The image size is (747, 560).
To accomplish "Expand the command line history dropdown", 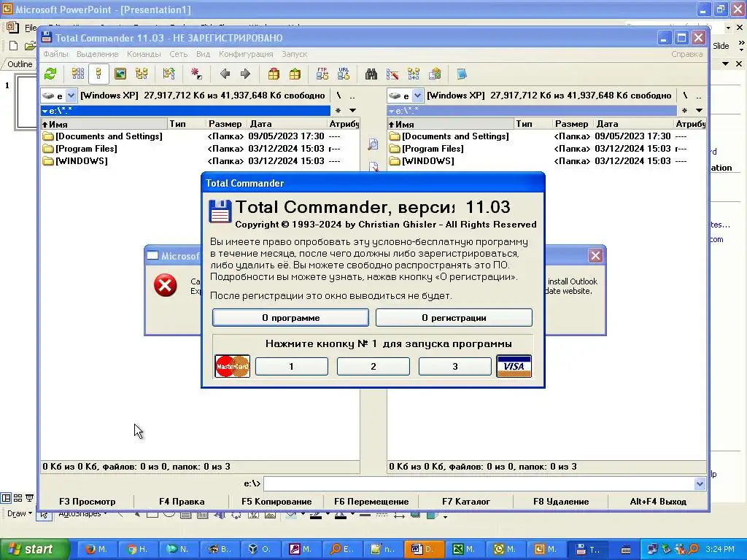I will (x=700, y=484).
